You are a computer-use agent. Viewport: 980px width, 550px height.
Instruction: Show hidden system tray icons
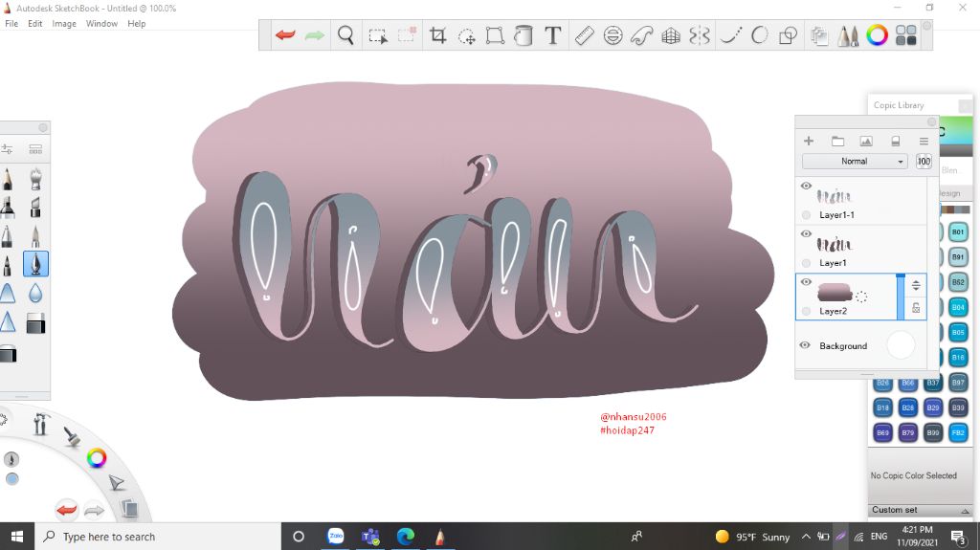click(806, 537)
